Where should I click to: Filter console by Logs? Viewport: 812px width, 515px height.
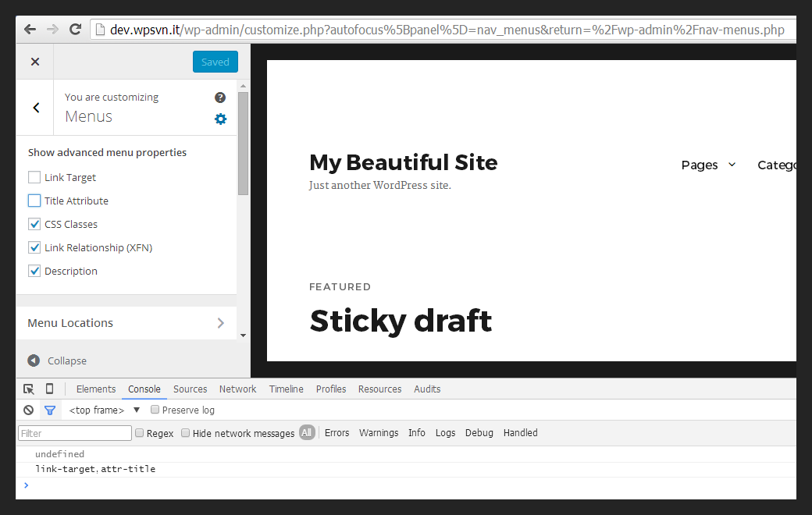(445, 433)
